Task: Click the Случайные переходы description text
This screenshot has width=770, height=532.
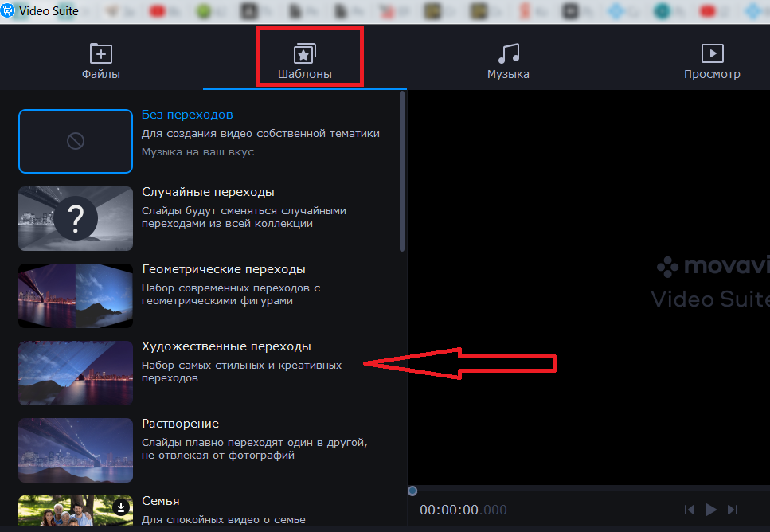Action: (x=244, y=217)
